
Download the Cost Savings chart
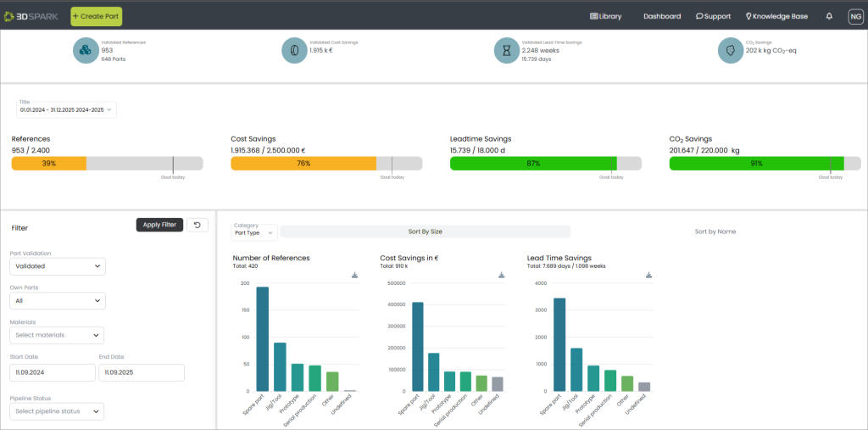[501, 275]
